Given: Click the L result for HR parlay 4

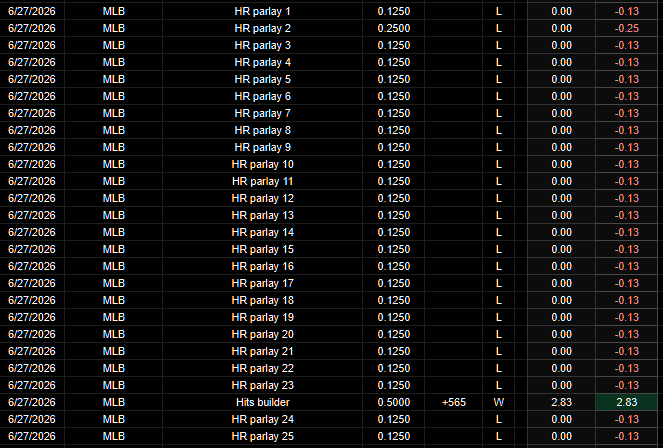Looking at the screenshot, I should pyautogui.click(x=499, y=62).
